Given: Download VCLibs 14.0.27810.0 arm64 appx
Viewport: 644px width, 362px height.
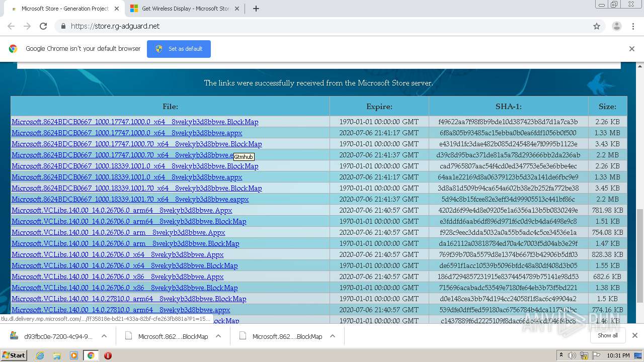Looking at the screenshot, I should coord(121,310).
